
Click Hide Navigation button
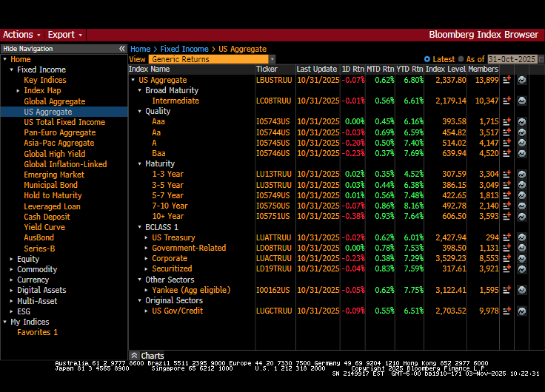[x=64, y=49]
